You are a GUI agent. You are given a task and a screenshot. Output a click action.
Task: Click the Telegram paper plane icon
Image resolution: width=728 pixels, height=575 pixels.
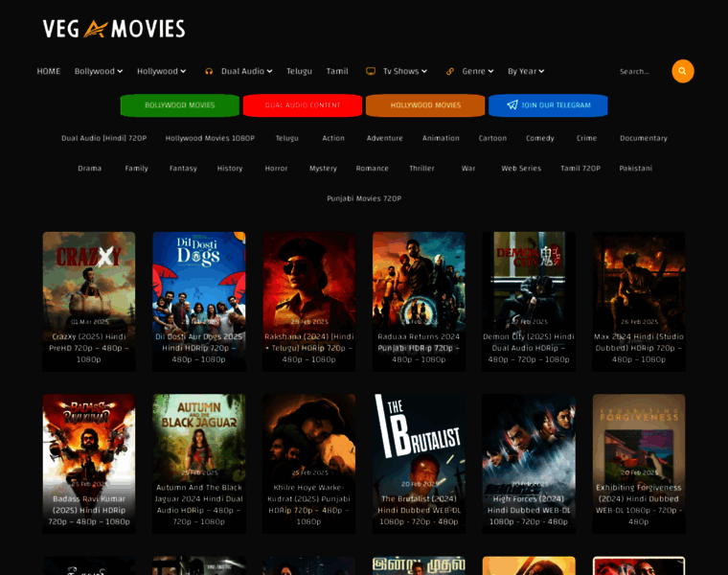[x=512, y=105]
